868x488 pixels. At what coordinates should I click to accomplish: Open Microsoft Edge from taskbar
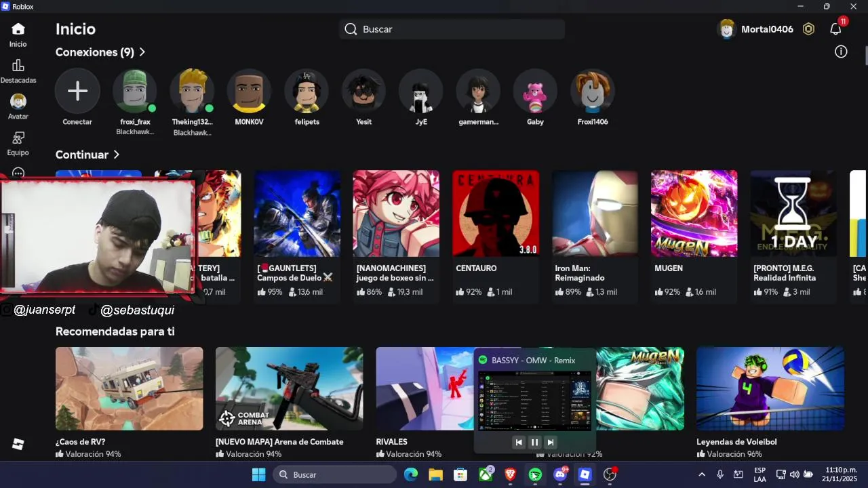411,474
